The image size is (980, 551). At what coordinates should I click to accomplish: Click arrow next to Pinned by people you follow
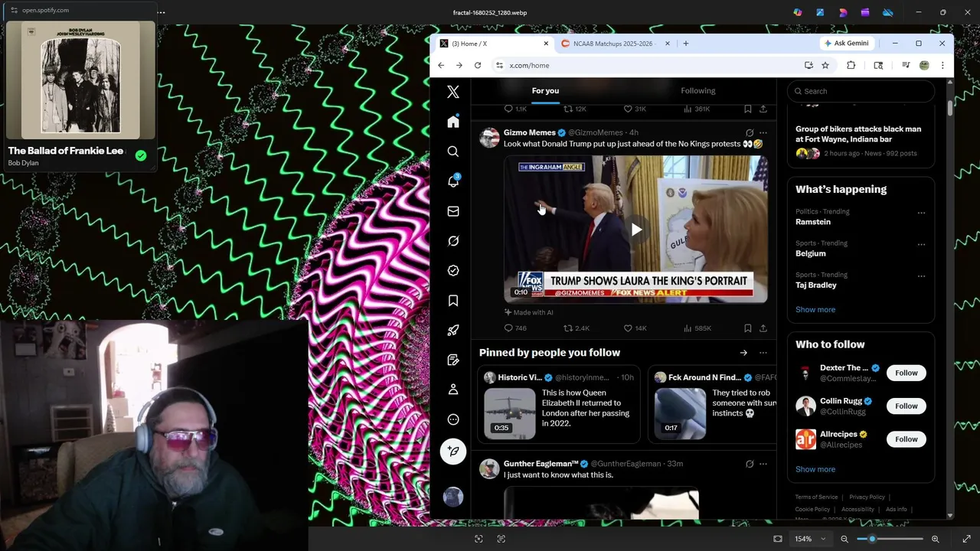(743, 353)
